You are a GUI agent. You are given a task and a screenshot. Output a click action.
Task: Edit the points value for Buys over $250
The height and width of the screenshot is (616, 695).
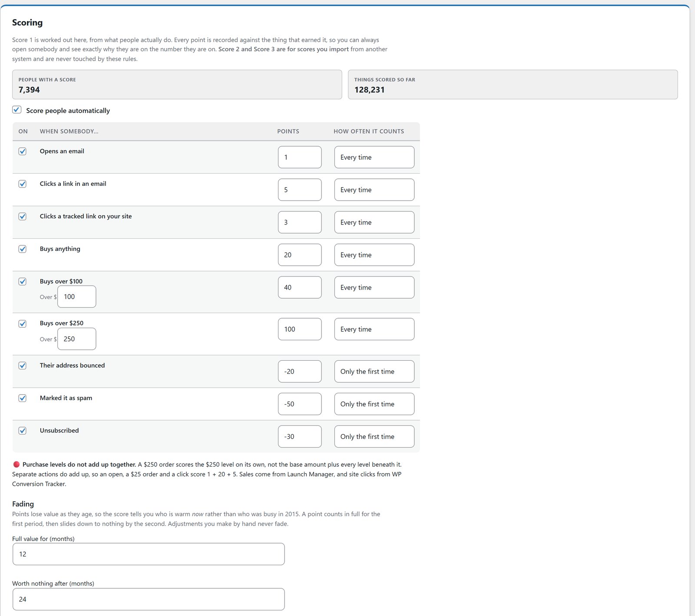pyautogui.click(x=300, y=329)
